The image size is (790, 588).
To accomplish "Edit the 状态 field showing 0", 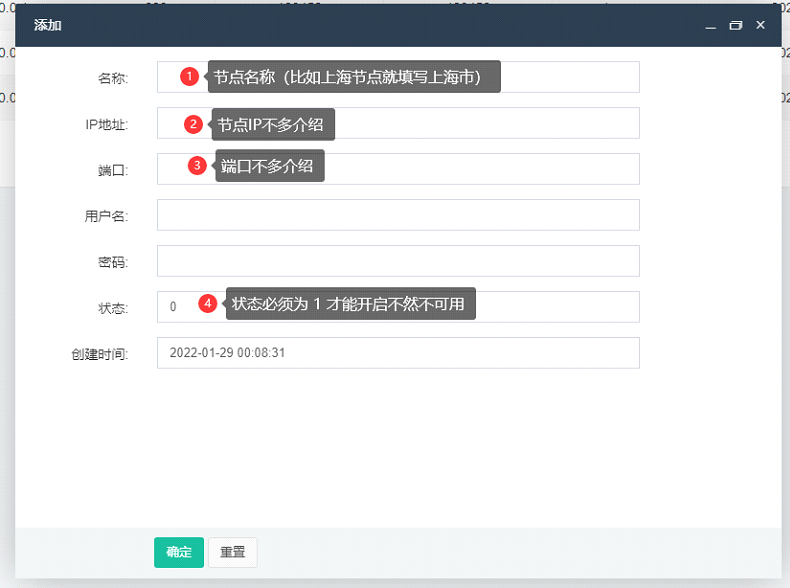I will [398, 307].
